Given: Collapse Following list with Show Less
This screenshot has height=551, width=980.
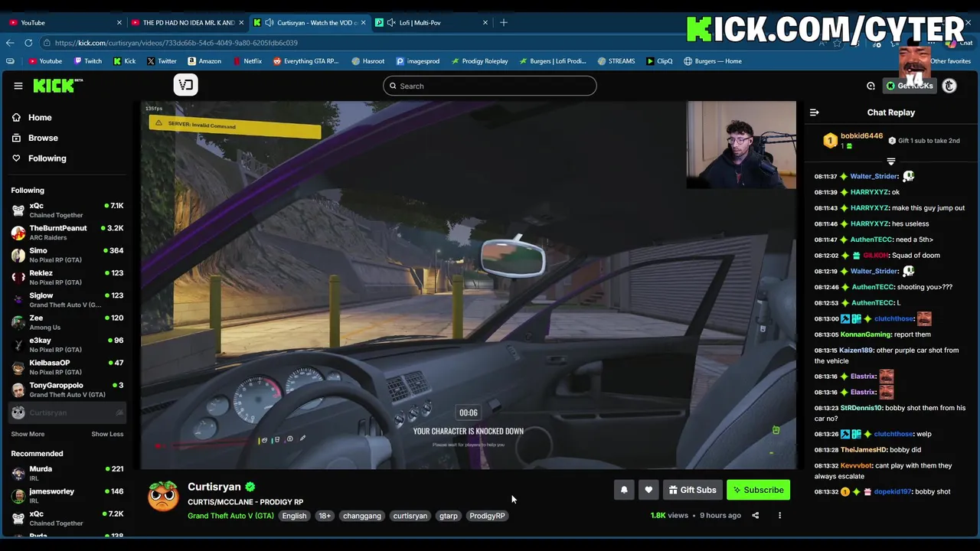Looking at the screenshot, I should coord(107,434).
